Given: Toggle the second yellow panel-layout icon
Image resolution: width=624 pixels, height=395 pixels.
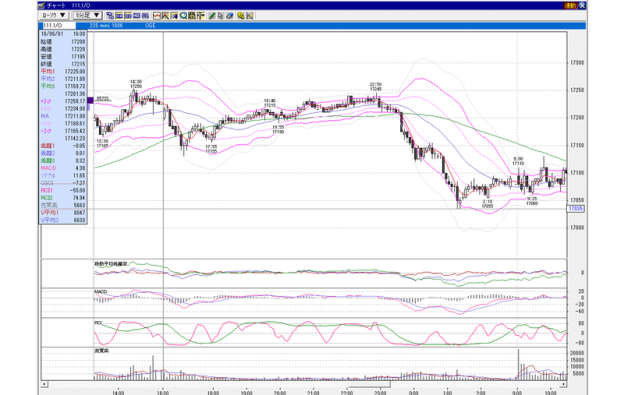Looking at the screenshot, I should (x=128, y=16).
